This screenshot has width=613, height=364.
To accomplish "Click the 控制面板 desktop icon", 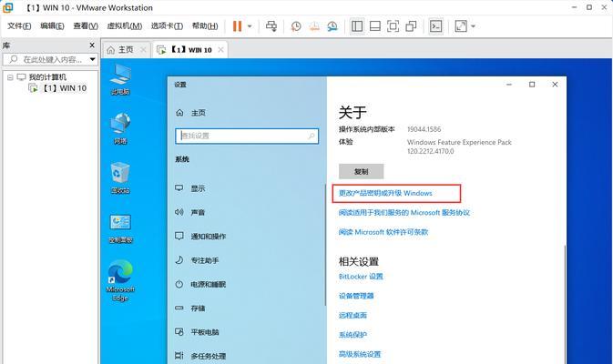I will pos(120,228).
